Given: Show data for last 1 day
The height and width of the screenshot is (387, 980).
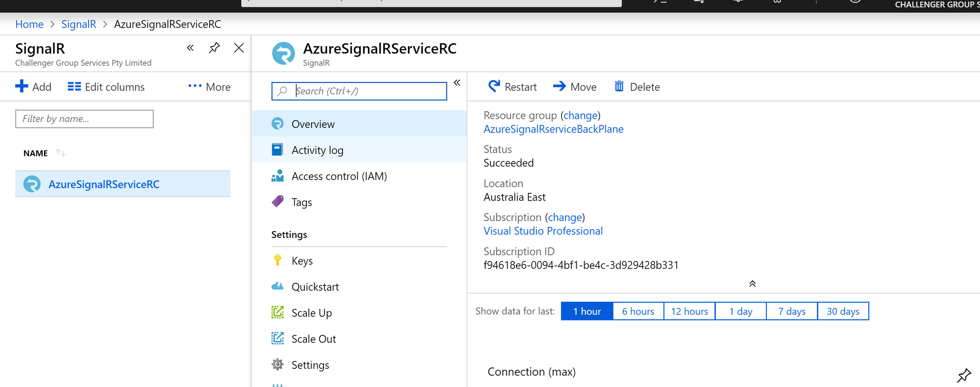Looking at the screenshot, I should pos(741,311).
